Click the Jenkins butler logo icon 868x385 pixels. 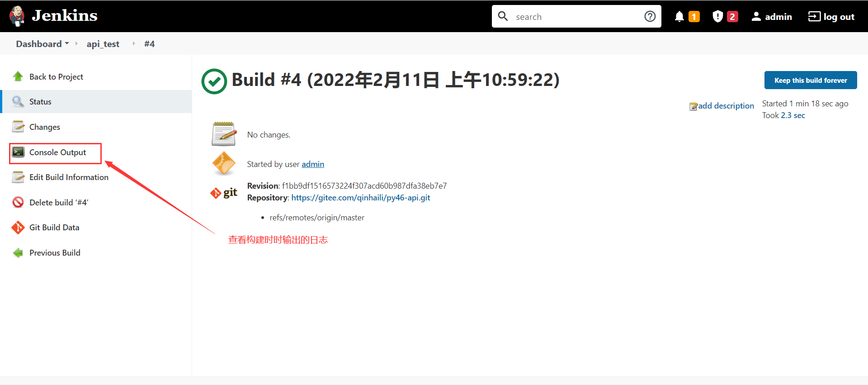(x=17, y=16)
